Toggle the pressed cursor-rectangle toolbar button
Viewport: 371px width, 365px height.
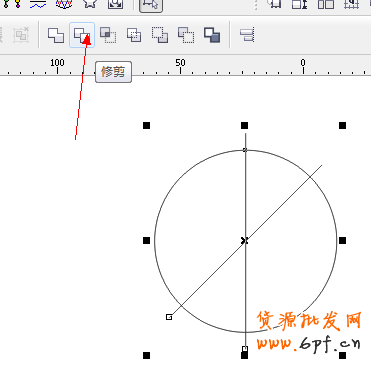tap(151, 5)
